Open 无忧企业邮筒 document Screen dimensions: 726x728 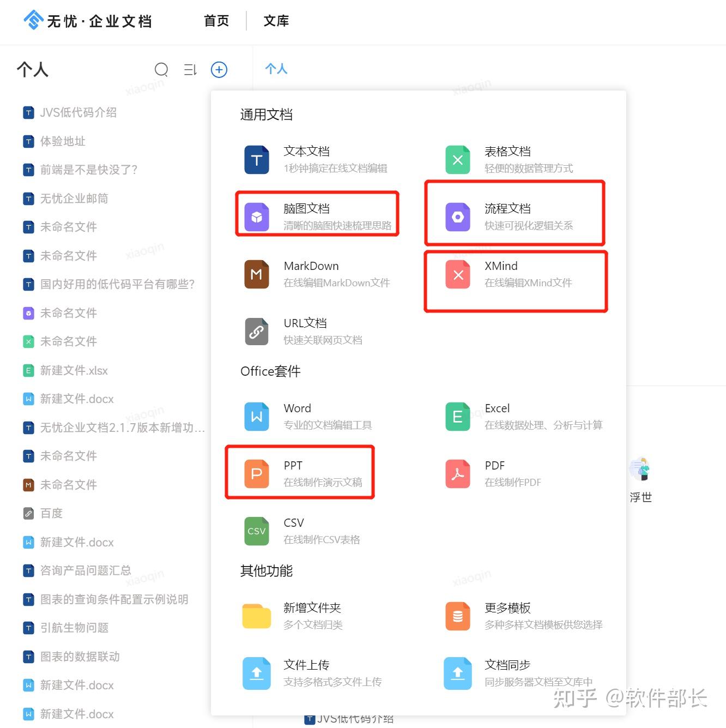click(74, 198)
